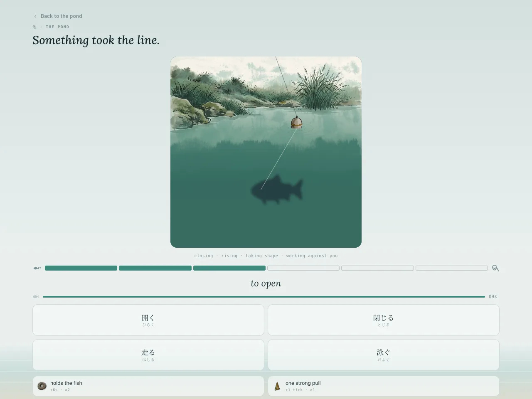Choose the answer 開く (ひらく)
This screenshot has width=532, height=399.
148,320
